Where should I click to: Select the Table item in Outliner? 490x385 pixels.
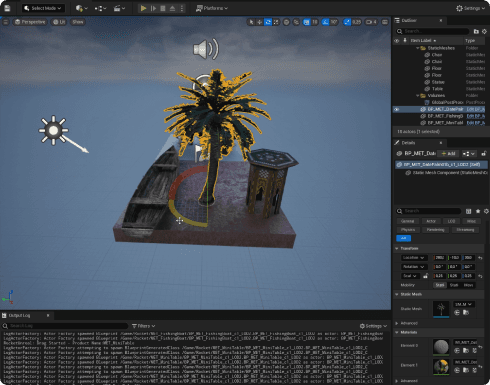(x=437, y=89)
